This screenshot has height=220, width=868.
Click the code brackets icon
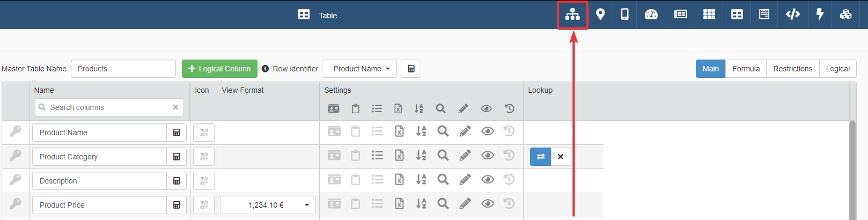[792, 14]
